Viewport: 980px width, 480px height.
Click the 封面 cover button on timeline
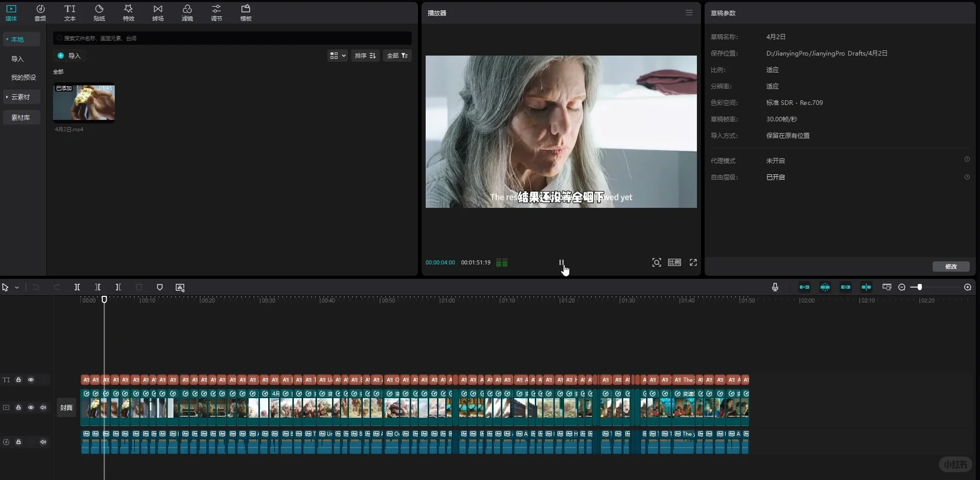pos(66,407)
